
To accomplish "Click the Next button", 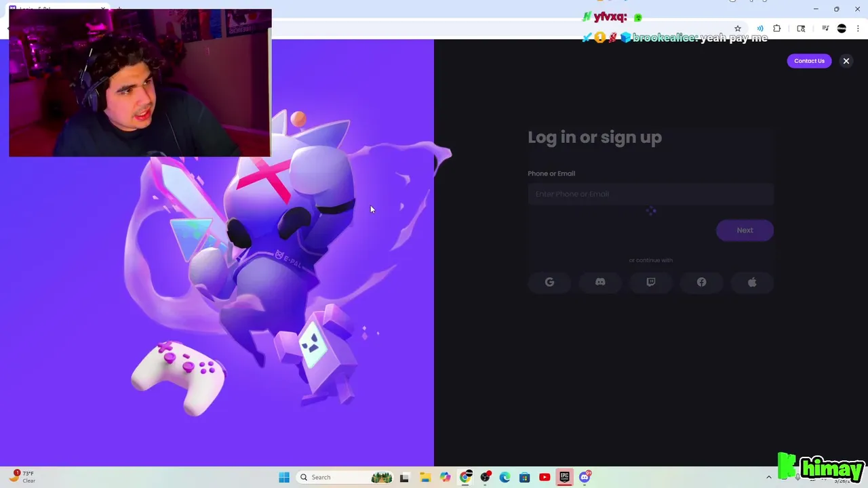I will pos(745,230).
